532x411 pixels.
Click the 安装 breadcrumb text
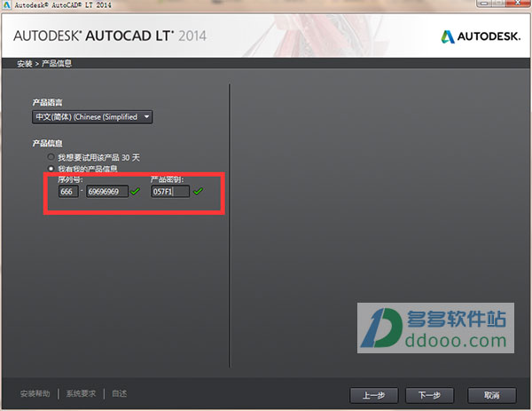pos(25,64)
